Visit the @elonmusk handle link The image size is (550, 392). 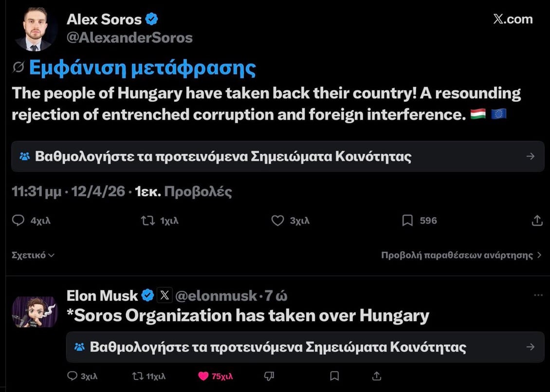click(x=216, y=295)
